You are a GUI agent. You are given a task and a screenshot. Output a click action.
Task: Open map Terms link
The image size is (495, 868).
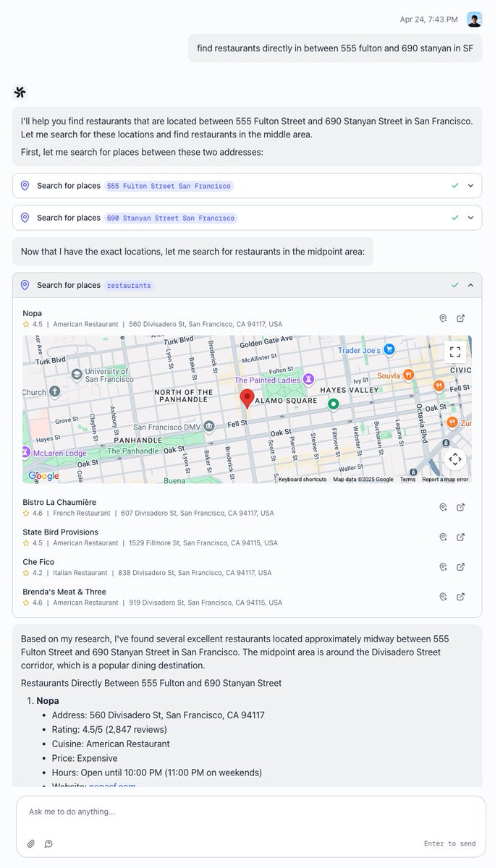(x=408, y=480)
